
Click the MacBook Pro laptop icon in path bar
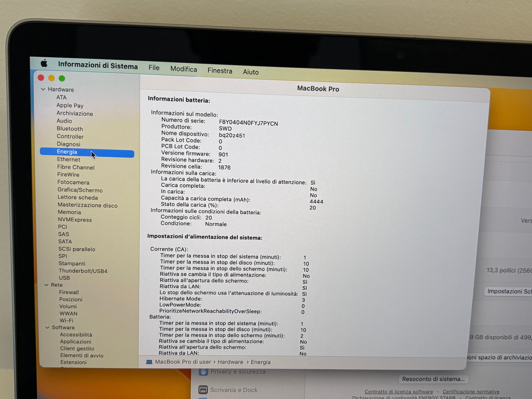(149, 362)
